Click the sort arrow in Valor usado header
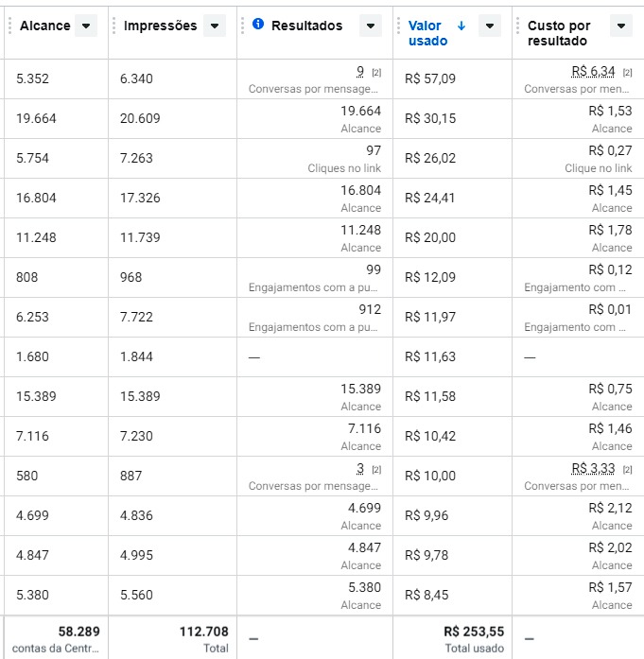This screenshot has width=644, height=659. point(461,26)
